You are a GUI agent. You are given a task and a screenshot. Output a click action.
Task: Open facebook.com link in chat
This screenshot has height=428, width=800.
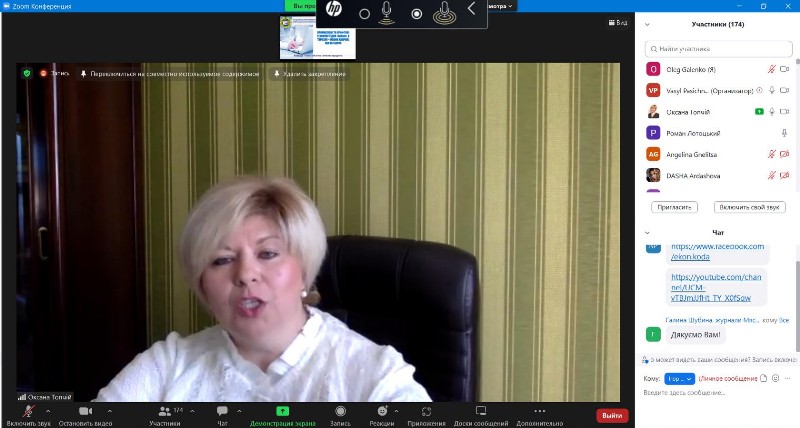coord(717,251)
